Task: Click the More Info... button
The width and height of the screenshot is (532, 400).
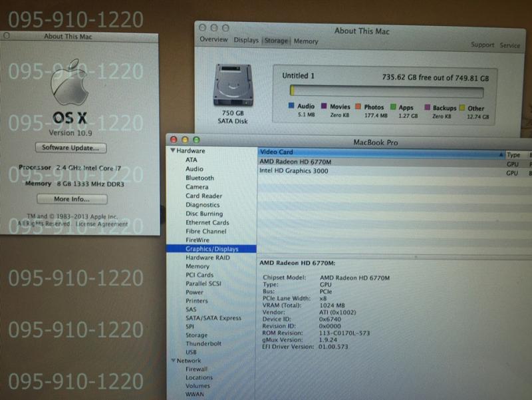Action: 72,199
